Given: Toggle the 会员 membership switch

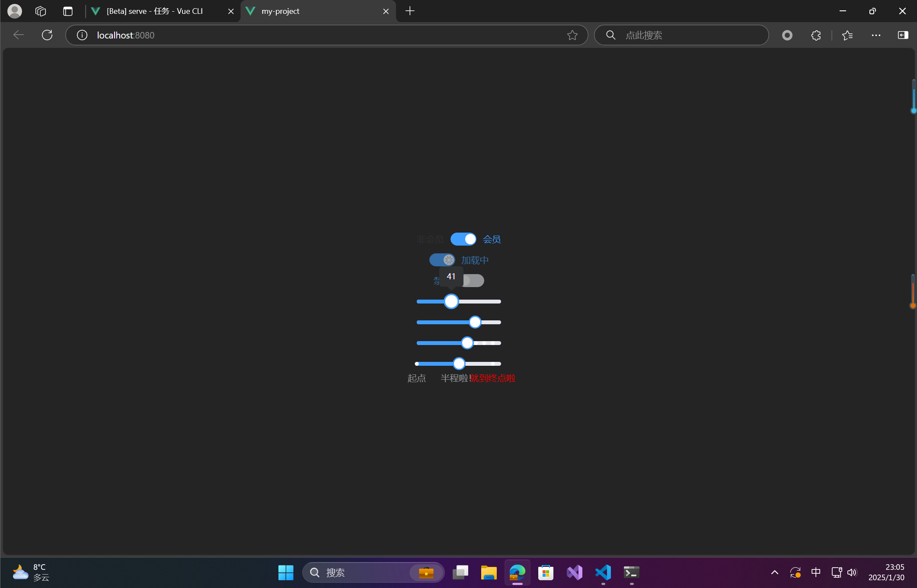Looking at the screenshot, I should 463,239.
